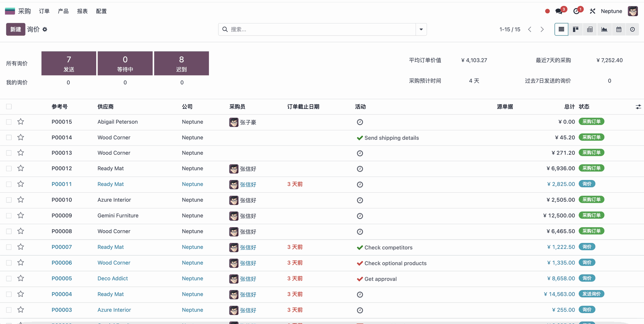Open the P00007 reference link

(x=62, y=247)
